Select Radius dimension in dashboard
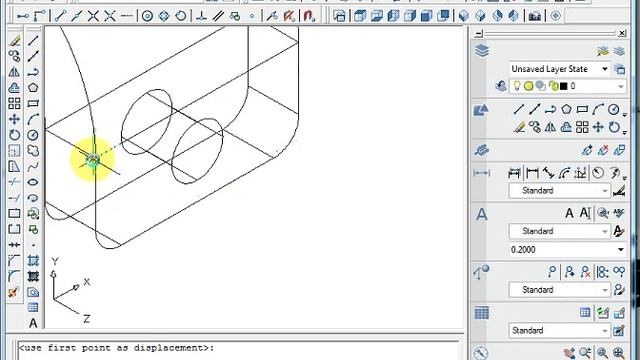The width and height of the screenshot is (640, 360). 598,173
